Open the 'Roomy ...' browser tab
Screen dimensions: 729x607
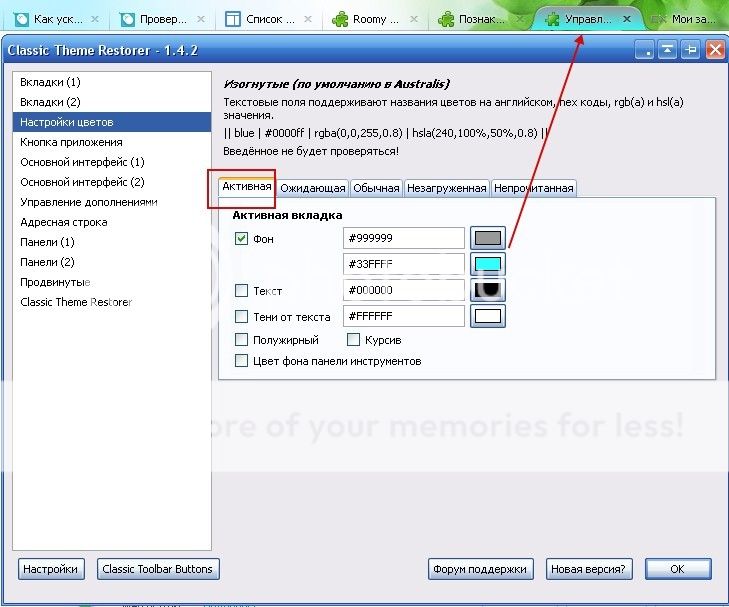click(376, 19)
